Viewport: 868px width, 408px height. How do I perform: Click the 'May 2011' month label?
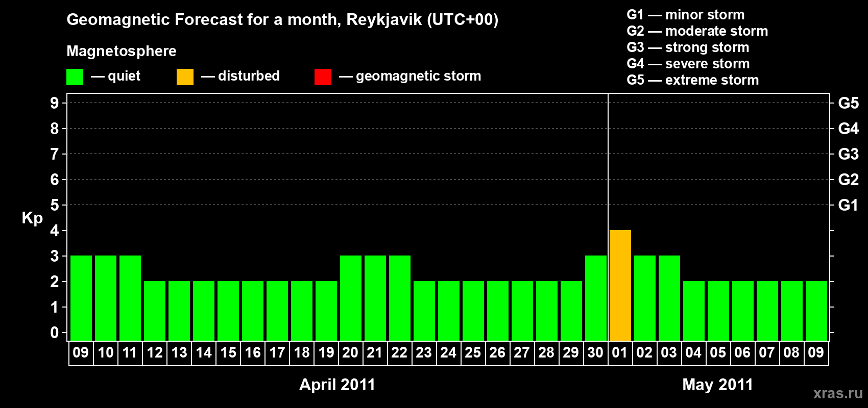click(x=718, y=385)
